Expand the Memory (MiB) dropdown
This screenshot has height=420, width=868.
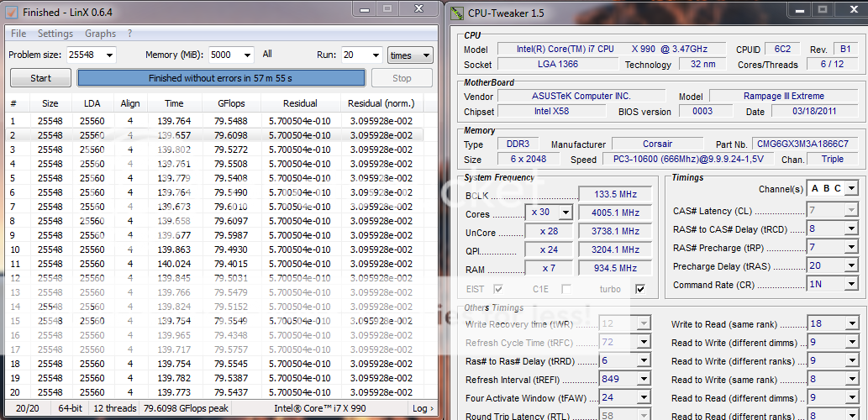(x=247, y=55)
